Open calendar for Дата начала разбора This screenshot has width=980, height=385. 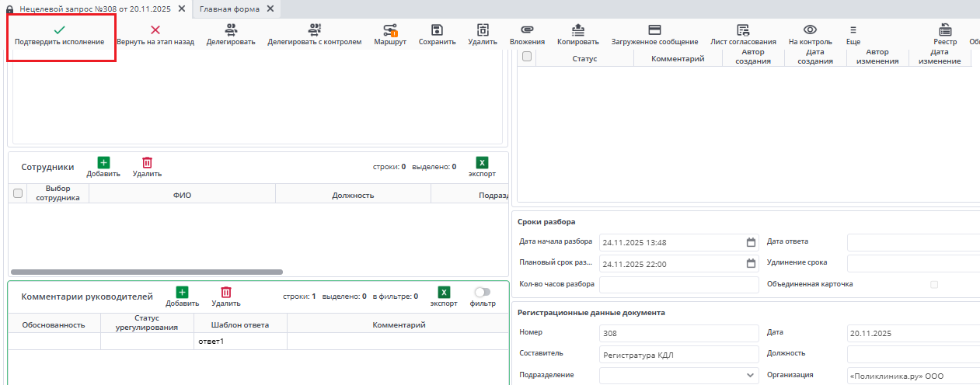point(751,242)
